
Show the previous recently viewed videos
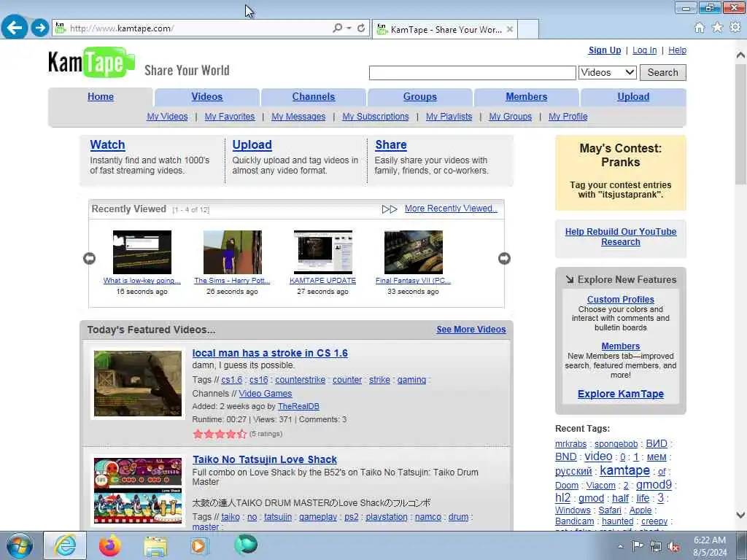point(89,258)
